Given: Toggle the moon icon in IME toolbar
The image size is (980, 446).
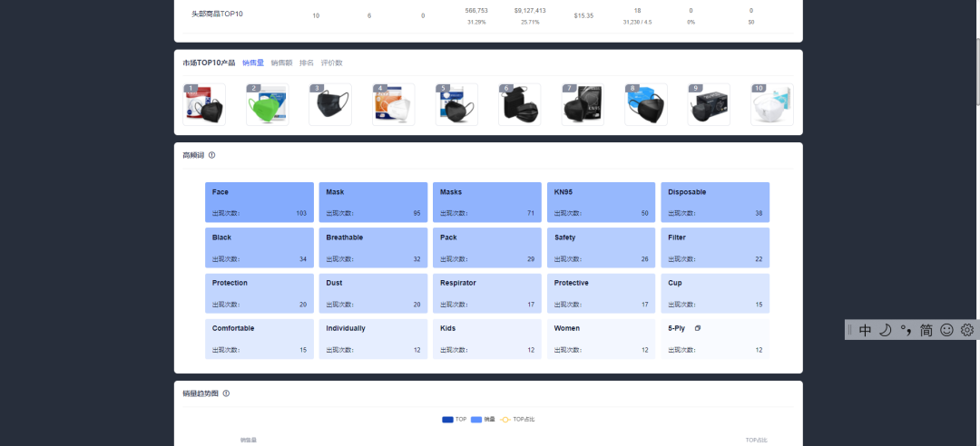Looking at the screenshot, I should click(x=885, y=330).
